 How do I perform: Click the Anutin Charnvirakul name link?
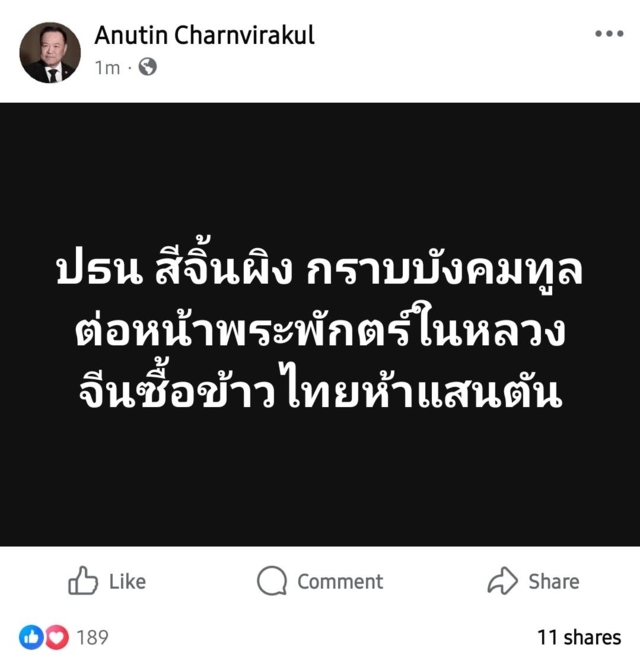205,35
